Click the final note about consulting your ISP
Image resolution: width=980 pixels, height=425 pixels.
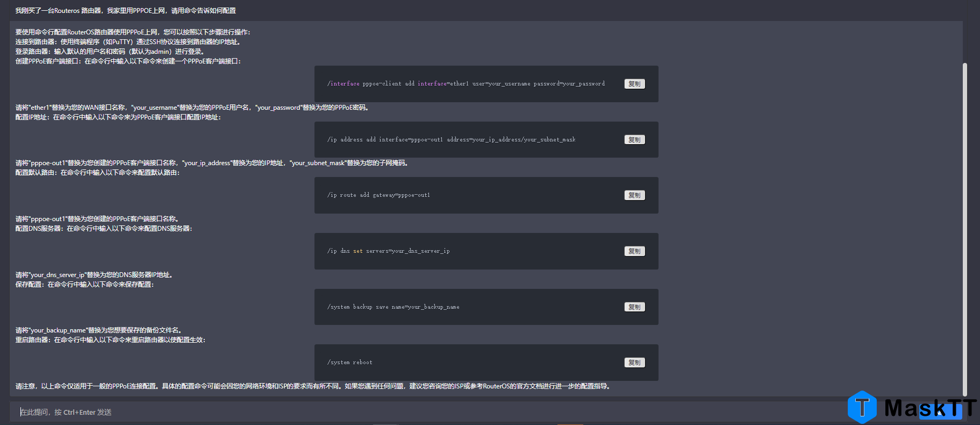313,386
